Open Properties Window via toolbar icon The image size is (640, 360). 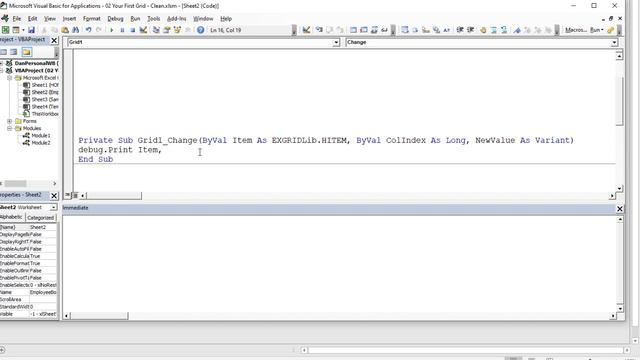click(167, 30)
